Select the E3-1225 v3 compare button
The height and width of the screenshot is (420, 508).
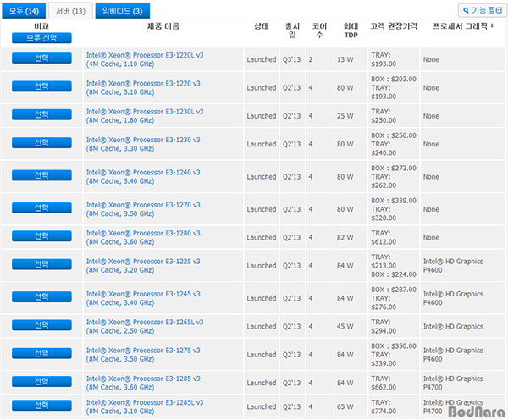coord(41,264)
